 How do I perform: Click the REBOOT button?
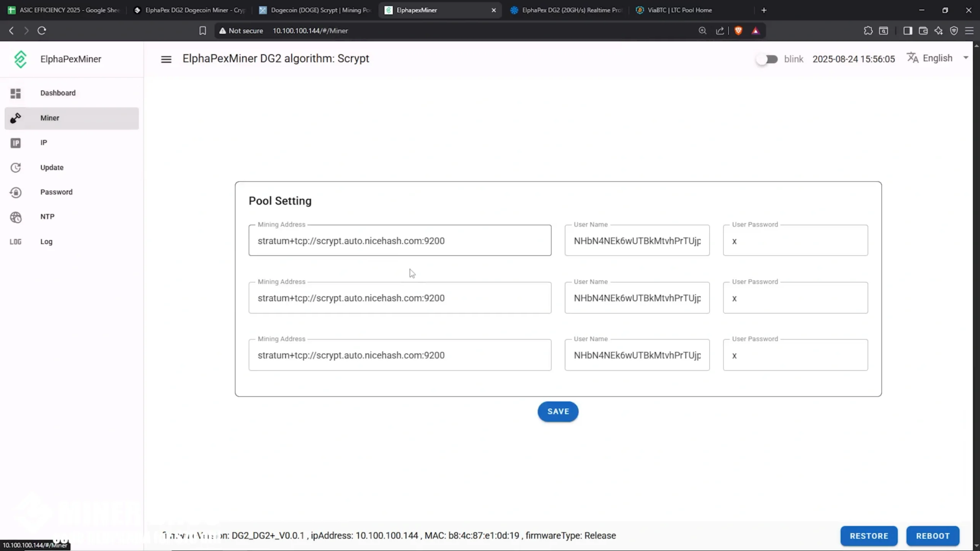pos(933,536)
